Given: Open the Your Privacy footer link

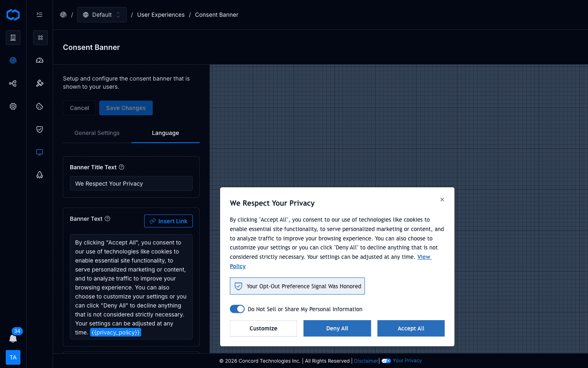Looking at the screenshot, I should [407, 361].
